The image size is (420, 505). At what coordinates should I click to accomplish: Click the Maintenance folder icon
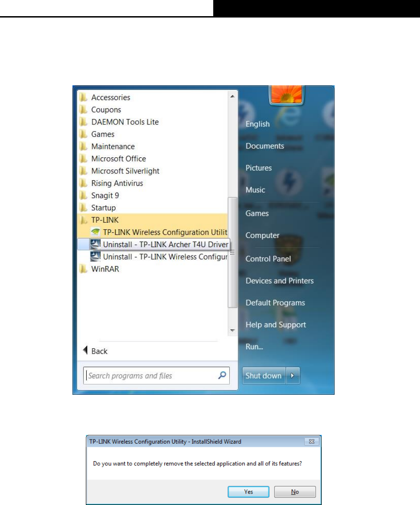click(x=83, y=146)
